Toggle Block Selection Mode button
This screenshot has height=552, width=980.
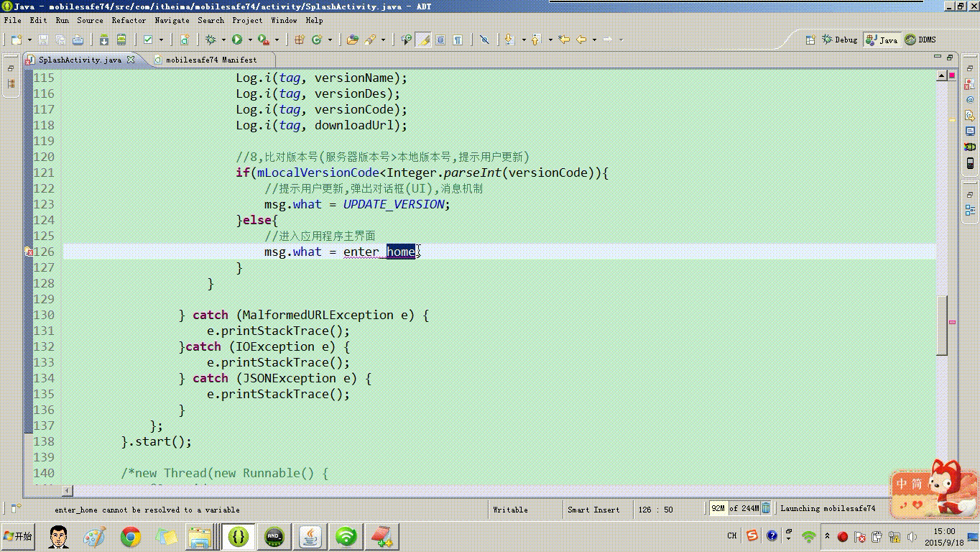pos(440,40)
